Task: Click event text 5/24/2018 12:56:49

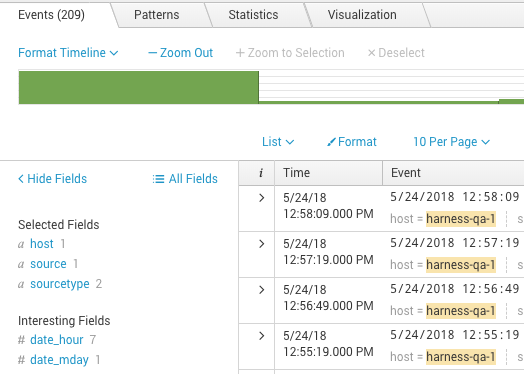Action: [455, 289]
